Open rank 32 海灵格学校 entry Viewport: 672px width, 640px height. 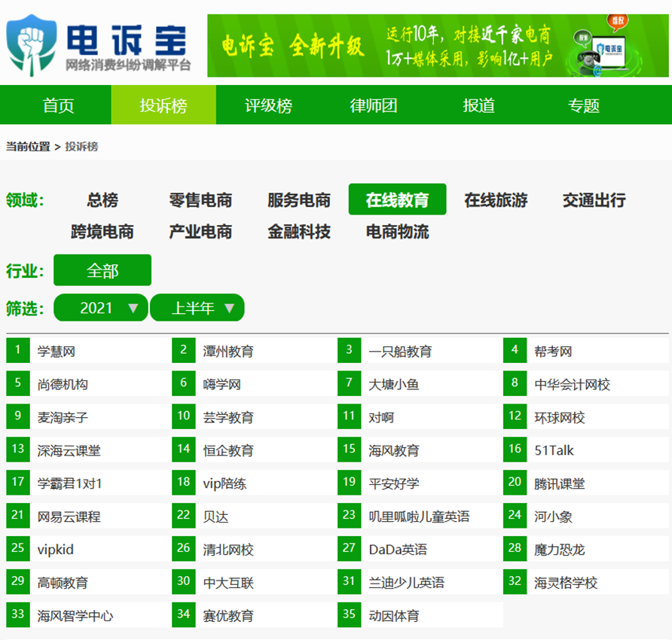click(586, 581)
